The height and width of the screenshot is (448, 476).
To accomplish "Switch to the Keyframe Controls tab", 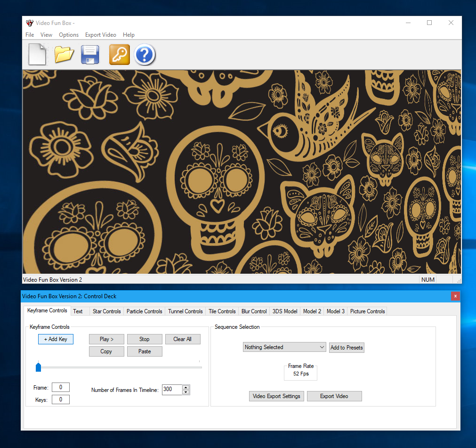I will [x=47, y=310].
